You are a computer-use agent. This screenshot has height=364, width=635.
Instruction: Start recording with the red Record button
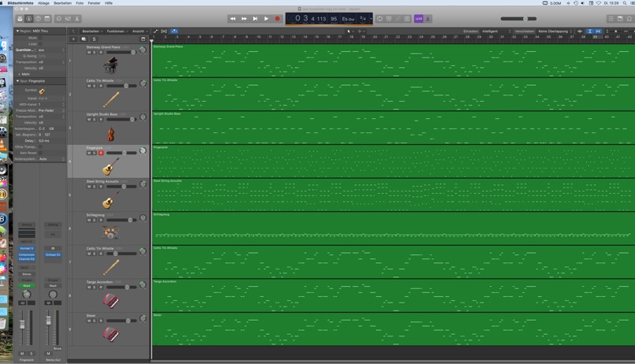point(278,19)
